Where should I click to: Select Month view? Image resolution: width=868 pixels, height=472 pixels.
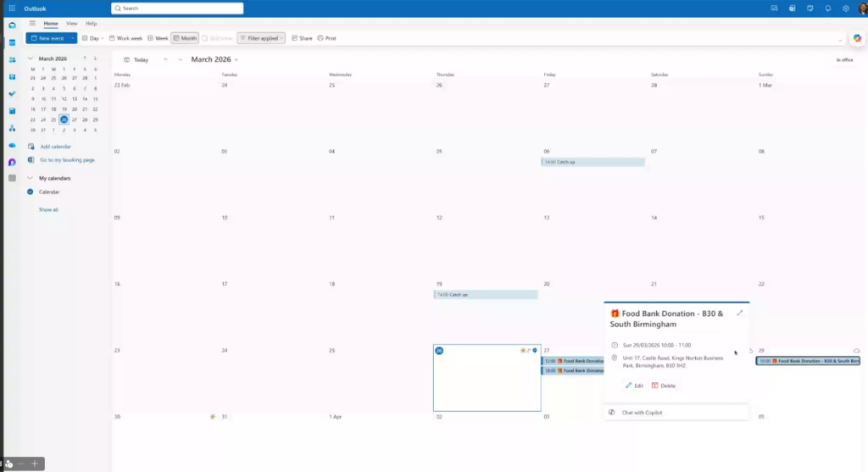coord(185,38)
